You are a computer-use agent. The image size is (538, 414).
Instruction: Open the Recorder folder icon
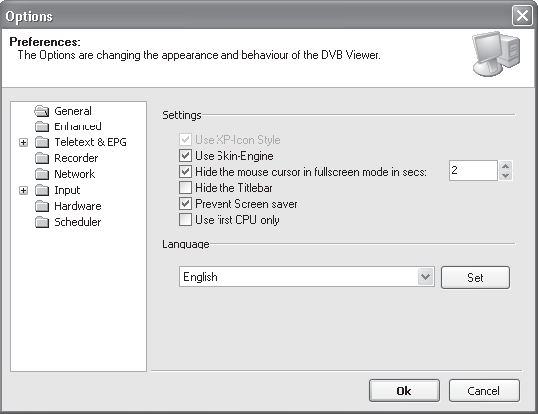click(x=42, y=158)
